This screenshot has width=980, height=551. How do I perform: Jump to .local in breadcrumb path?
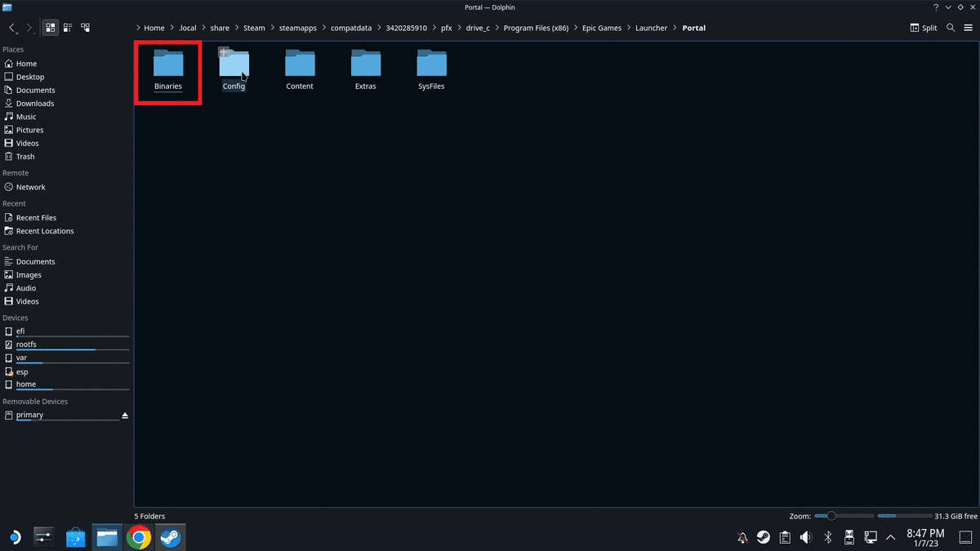(188, 28)
